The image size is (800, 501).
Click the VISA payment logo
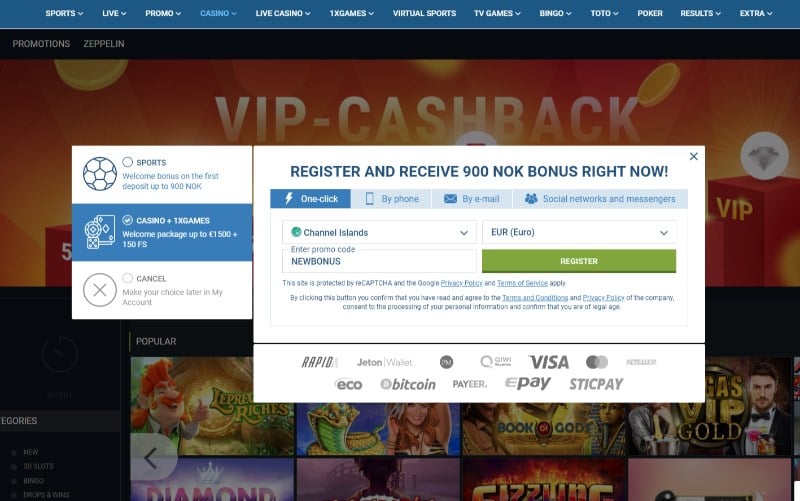click(x=549, y=362)
